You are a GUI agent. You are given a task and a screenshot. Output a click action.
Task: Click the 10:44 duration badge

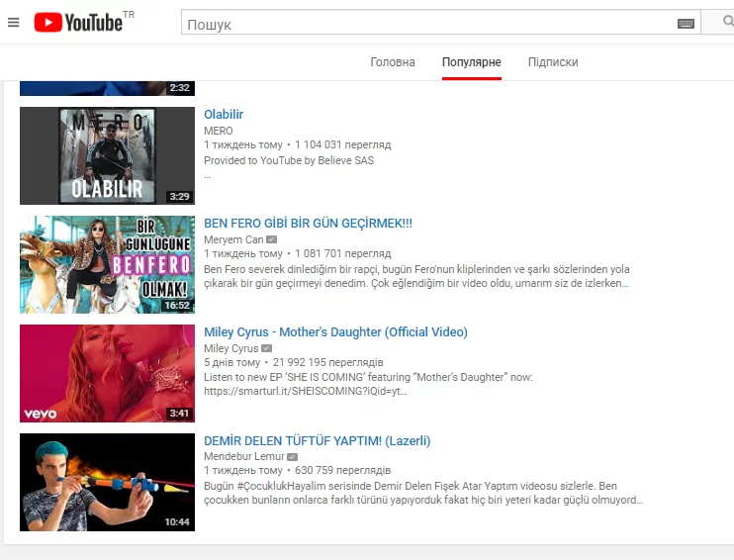177,522
